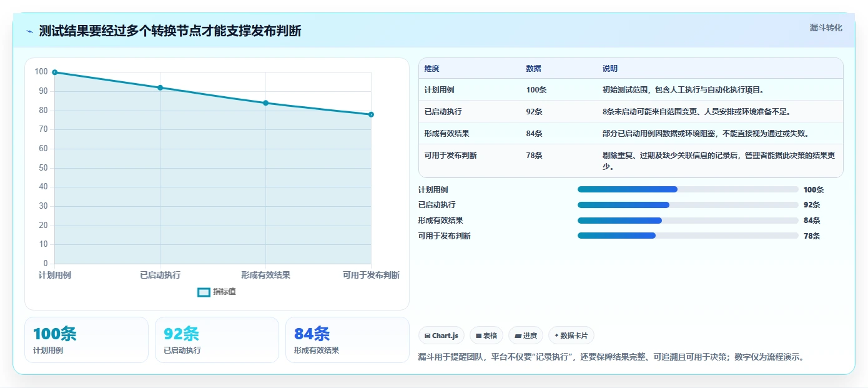Click the x-axis label 已启动执行
This screenshot has width=868, height=388.
160,276
